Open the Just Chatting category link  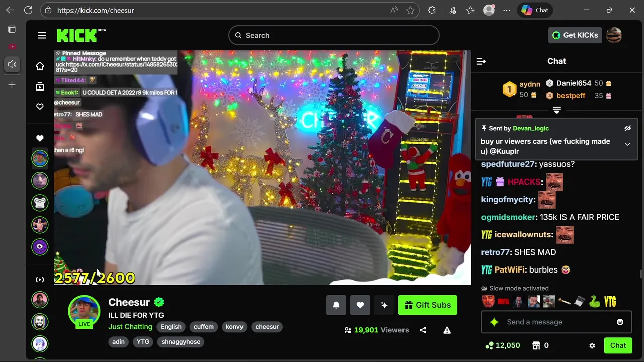130,327
